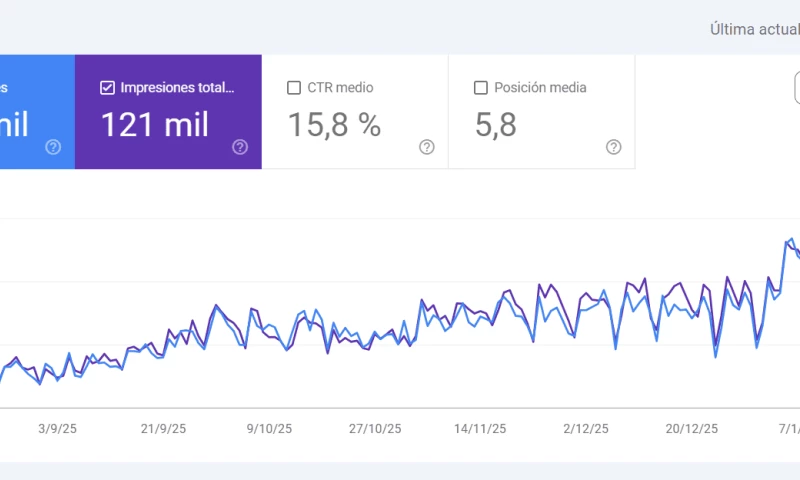Open help icon on blue clicks card
The image size is (800, 480).
53,147
